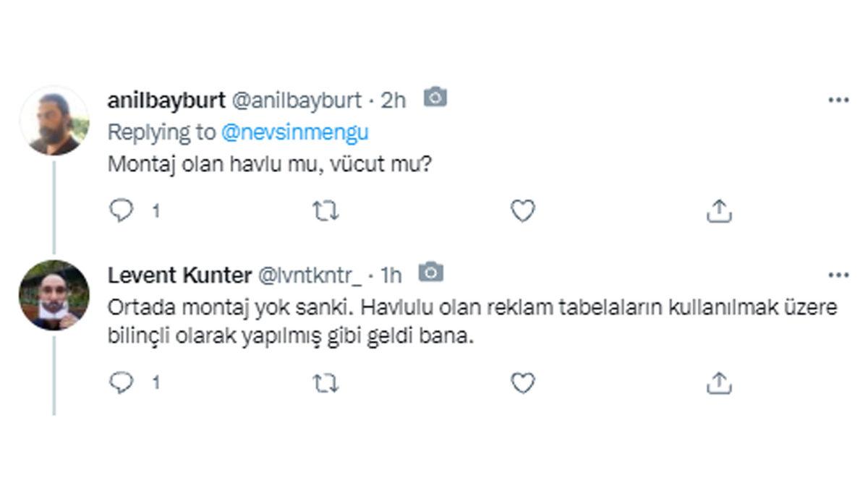
Task: Retweet Levent Kunter's tweet
Action: (x=325, y=381)
